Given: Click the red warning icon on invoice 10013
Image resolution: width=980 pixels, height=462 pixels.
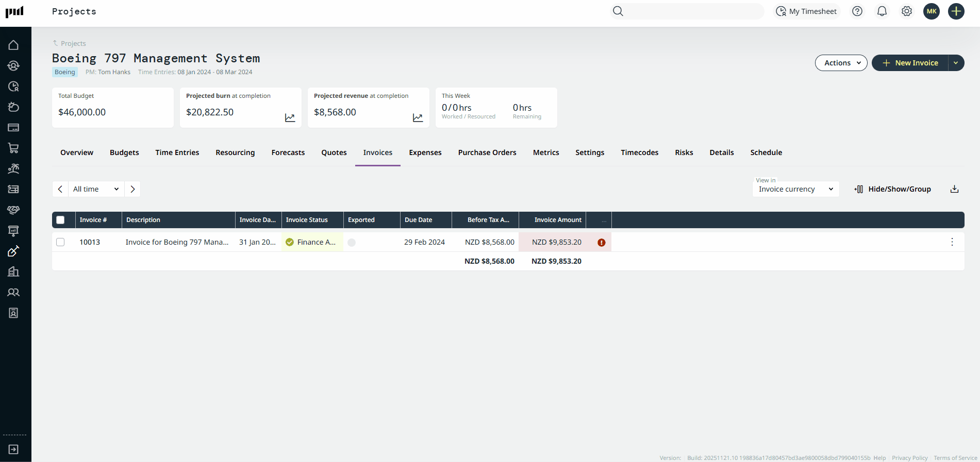Looking at the screenshot, I should point(602,243).
